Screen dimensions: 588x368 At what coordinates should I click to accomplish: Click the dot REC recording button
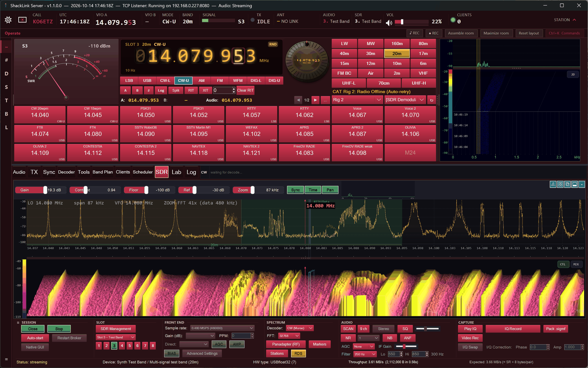(x=434, y=33)
